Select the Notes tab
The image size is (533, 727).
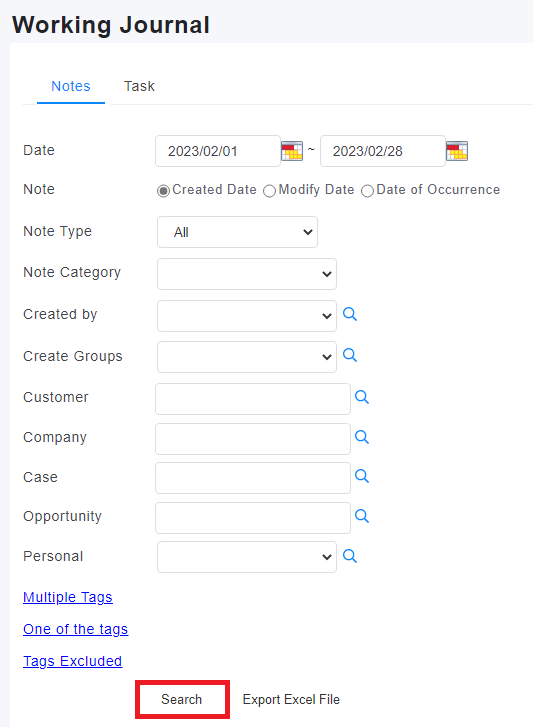[x=71, y=86]
